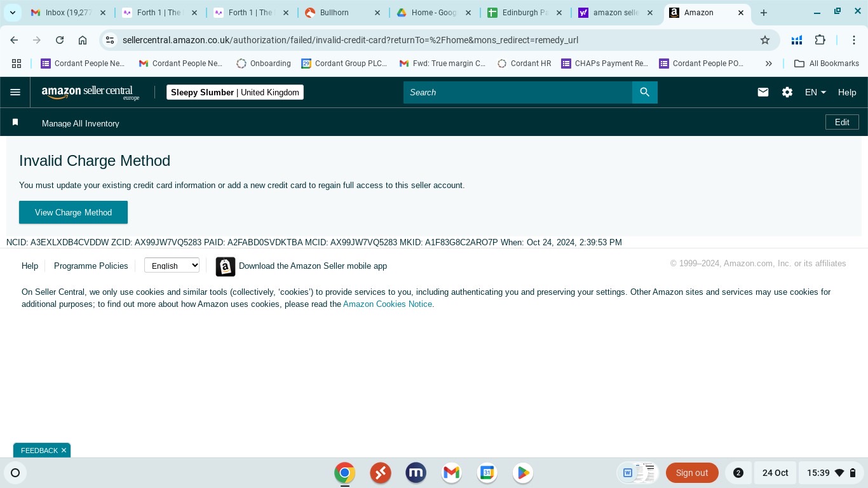868x488 pixels.
Task: Click the ChromeOS launcher circle
Action: [15, 473]
